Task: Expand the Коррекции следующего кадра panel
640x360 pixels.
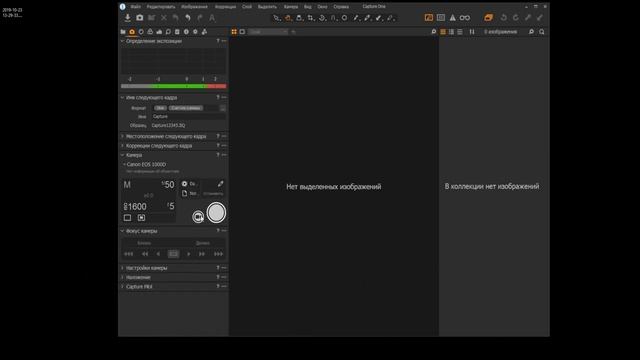Action: click(x=122, y=146)
